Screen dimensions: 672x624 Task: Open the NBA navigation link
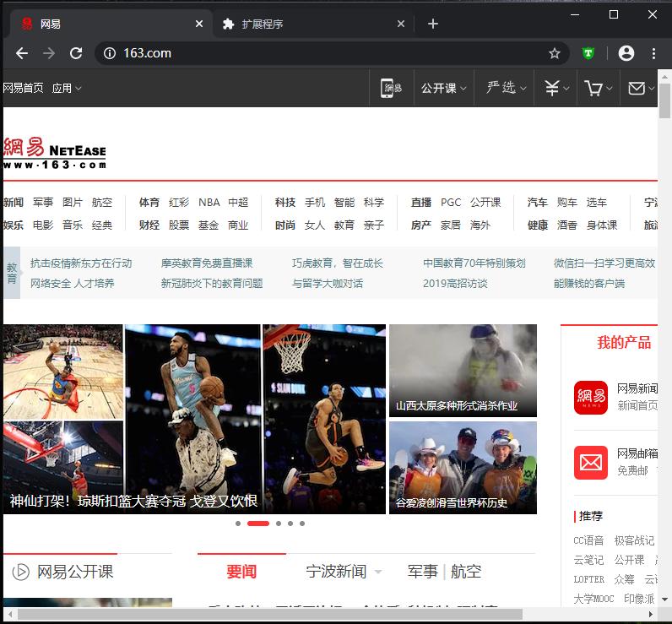pos(209,203)
